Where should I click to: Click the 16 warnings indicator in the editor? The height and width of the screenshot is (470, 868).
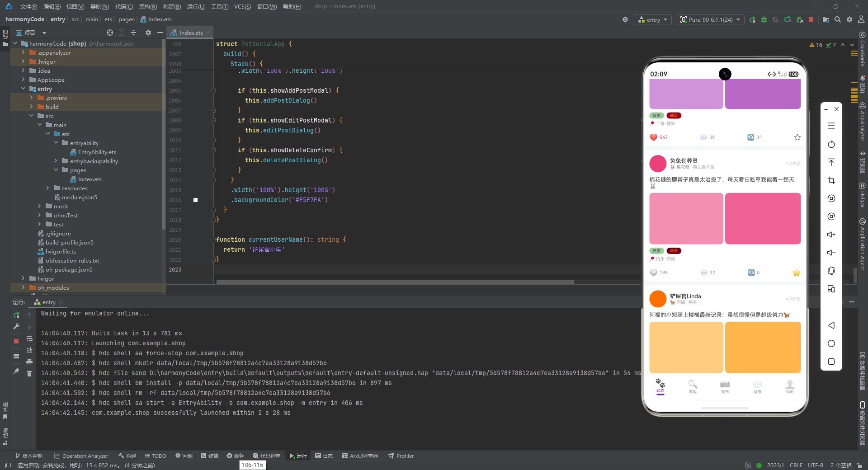(x=816, y=45)
